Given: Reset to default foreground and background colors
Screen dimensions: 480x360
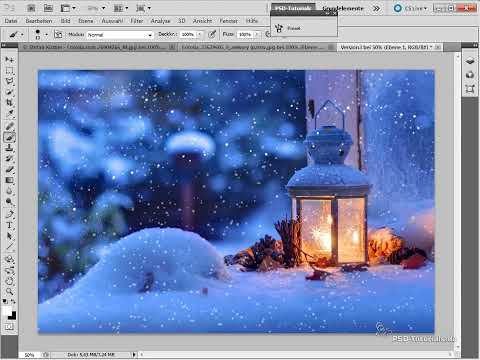Looking at the screenshot, I should [x=5, y=301].
